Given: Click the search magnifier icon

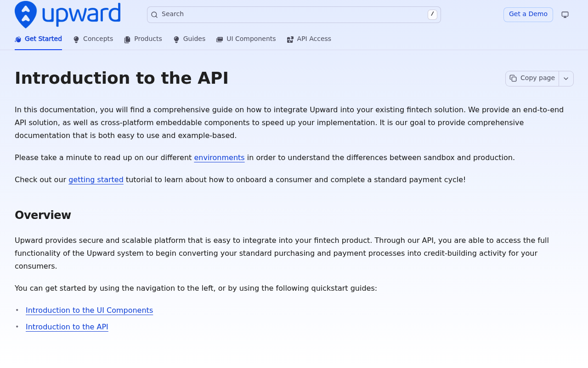Looking at the screenshot, I should click(154, 15).
